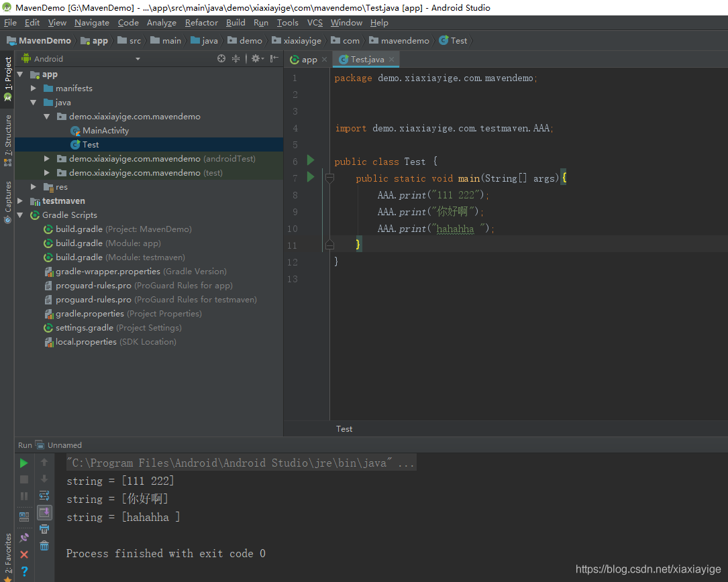Expand the testmaven module
Image resolution: width=728 pixels, height=582 pixels.
[x=20, y=201]
